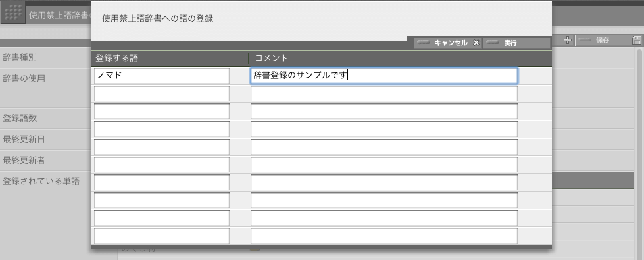
Task: Click the fourth row コメント field
Action: coord(384,129)
